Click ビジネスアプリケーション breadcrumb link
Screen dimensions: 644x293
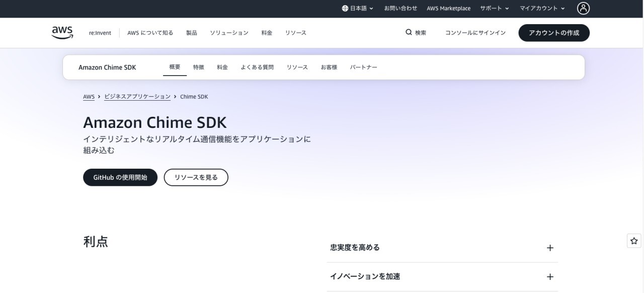pos(137,97)
